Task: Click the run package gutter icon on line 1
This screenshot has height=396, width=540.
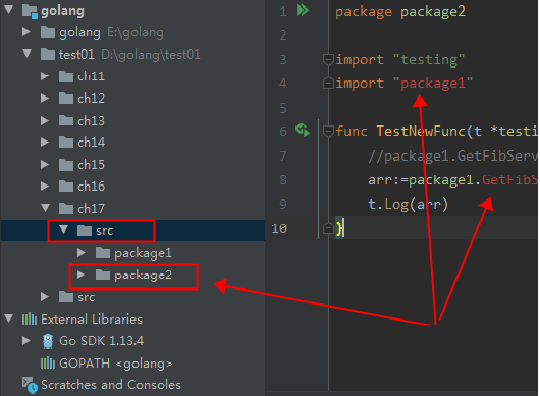Action: coord(302,10)
